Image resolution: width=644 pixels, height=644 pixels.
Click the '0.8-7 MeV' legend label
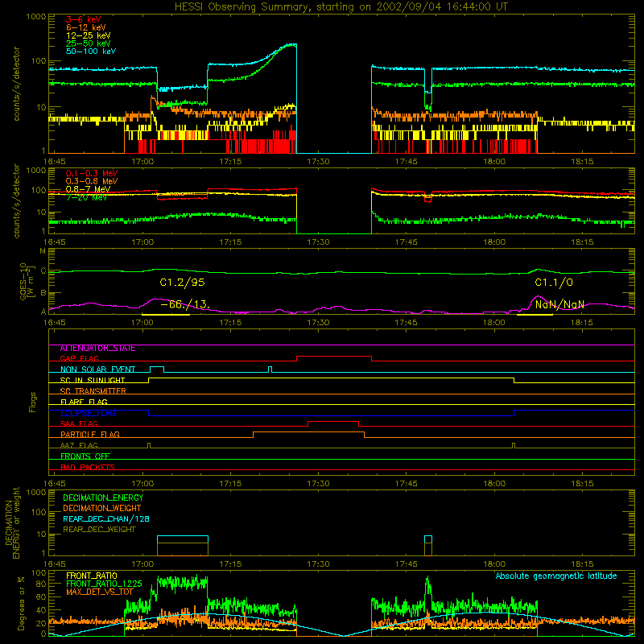[88, 189]
